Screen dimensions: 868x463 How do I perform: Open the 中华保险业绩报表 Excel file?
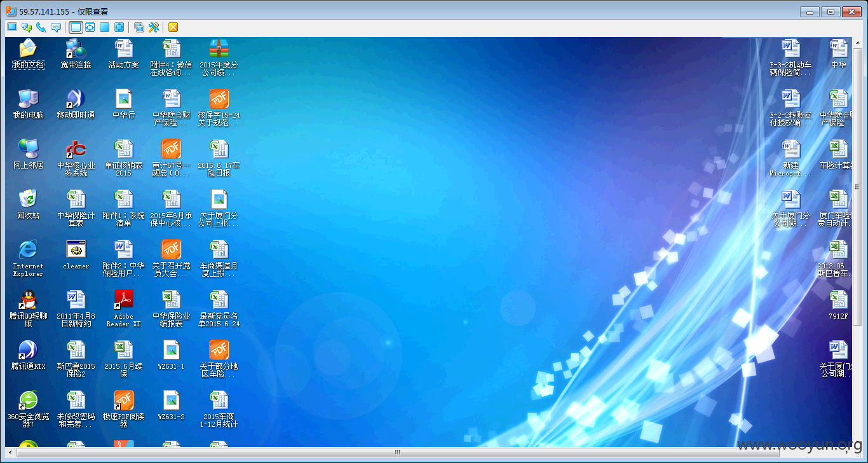[x=171, y=308]
